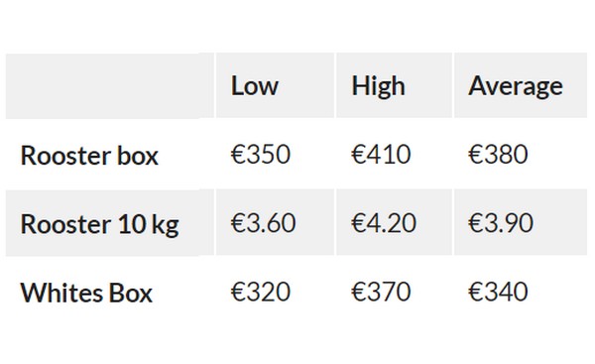Click the €4.20 high price cell

384,223
